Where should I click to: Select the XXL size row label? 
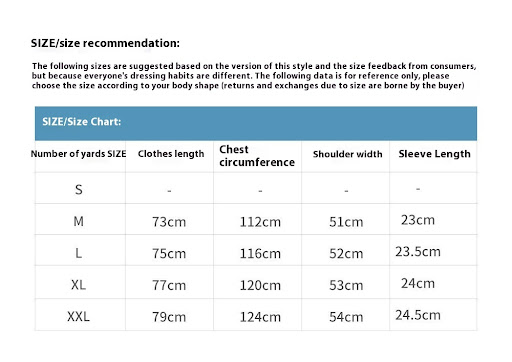(78, 316)
